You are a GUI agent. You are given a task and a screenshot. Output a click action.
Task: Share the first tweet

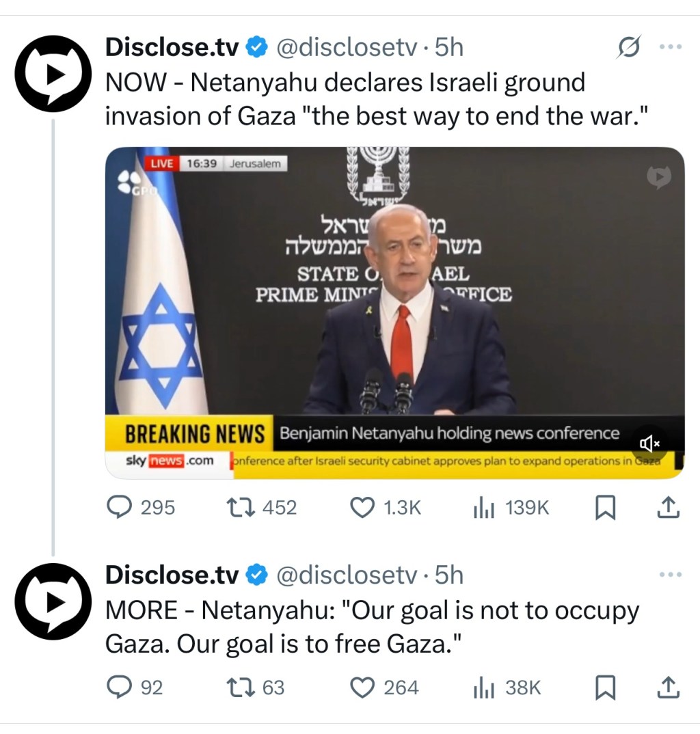668,507
